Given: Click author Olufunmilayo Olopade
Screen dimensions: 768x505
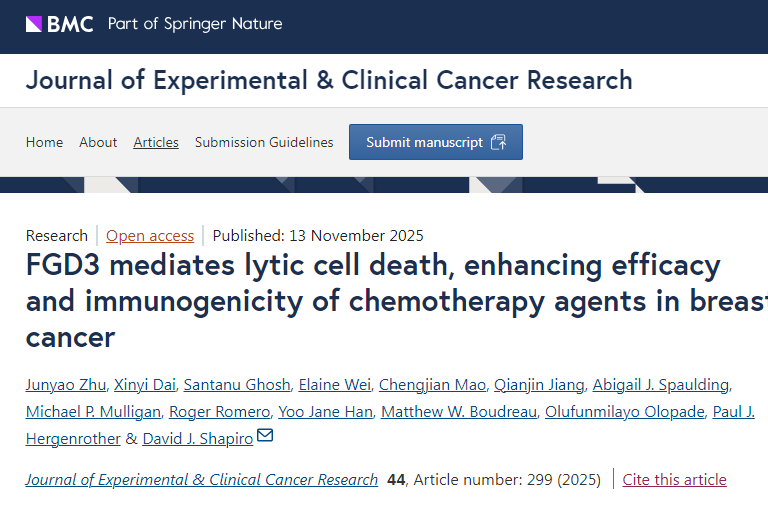Looking at the screenshot, I should pos(622,412).
